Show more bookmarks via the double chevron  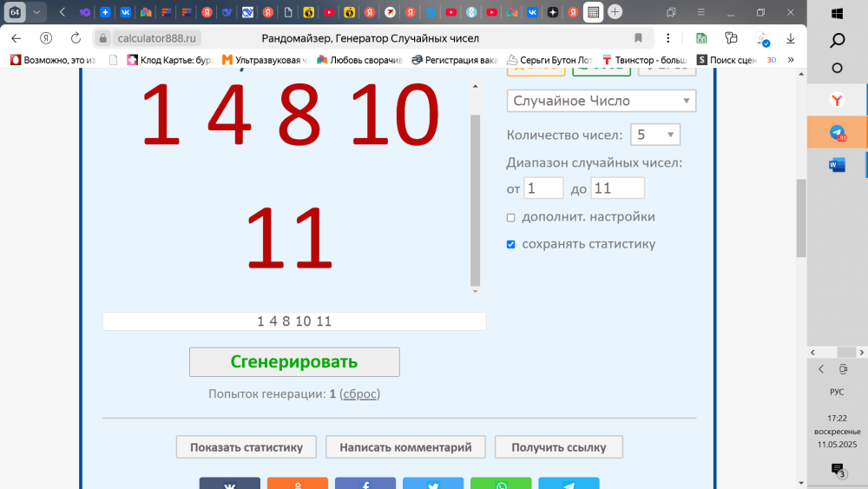pos(791,60)
